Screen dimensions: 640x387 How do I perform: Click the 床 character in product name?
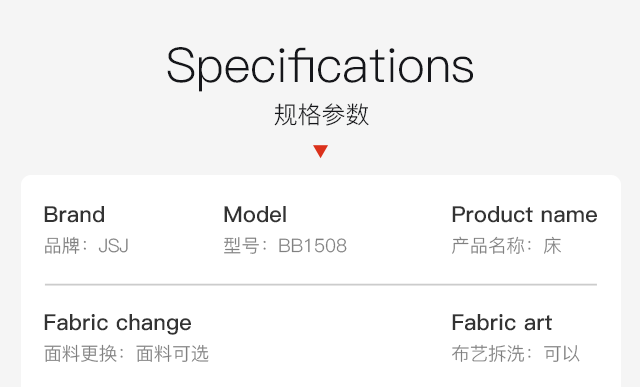(552, 246)
